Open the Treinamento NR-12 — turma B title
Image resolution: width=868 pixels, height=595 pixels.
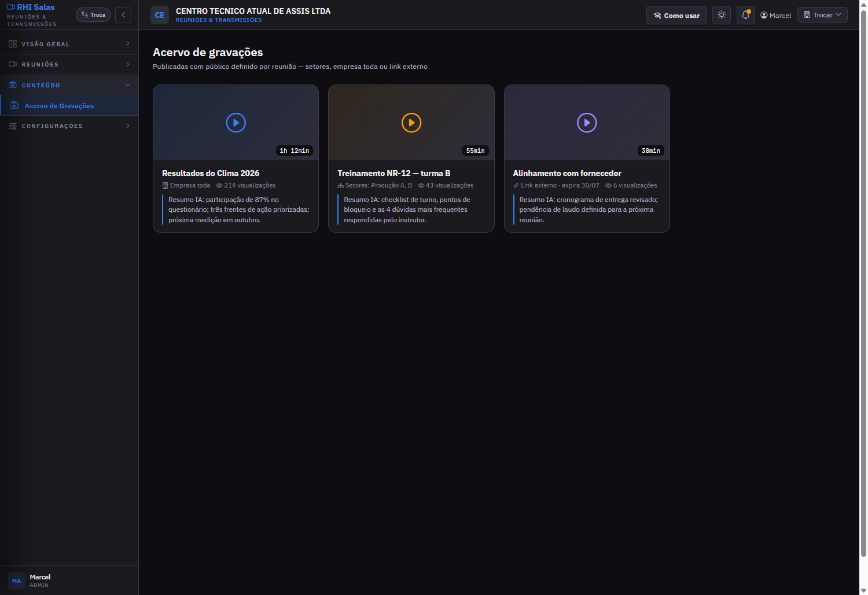click(x=394, y=173)
